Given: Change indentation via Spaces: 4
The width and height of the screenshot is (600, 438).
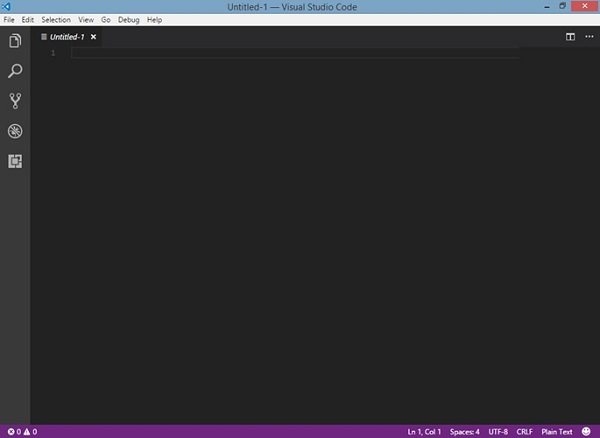Looking at the screenshot, I should pyautogui.click(x=465, y=432).
